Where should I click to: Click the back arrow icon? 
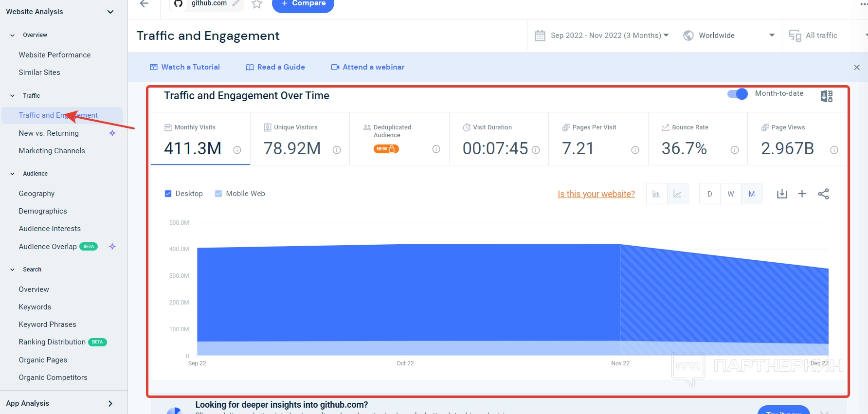pos(144,4)
